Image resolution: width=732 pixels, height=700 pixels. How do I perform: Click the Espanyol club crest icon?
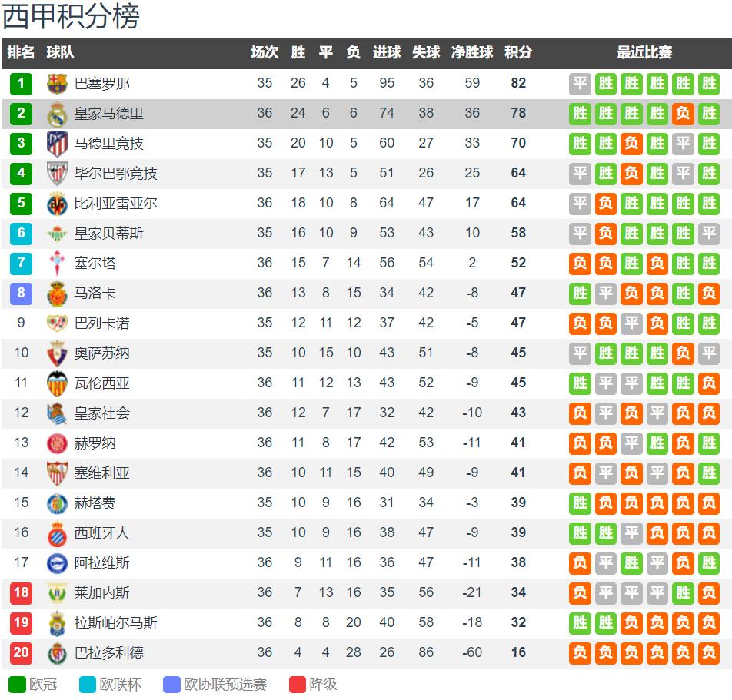click(57, 533)
